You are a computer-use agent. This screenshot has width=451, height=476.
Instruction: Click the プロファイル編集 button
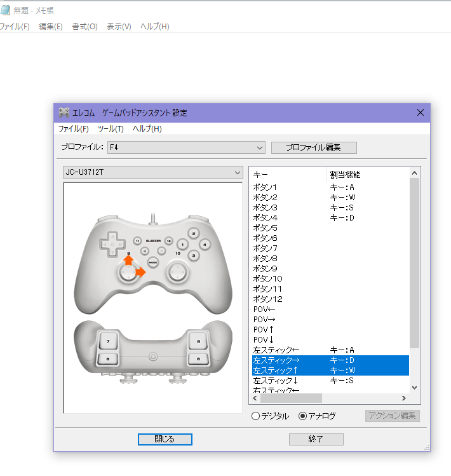click(314, 147)
